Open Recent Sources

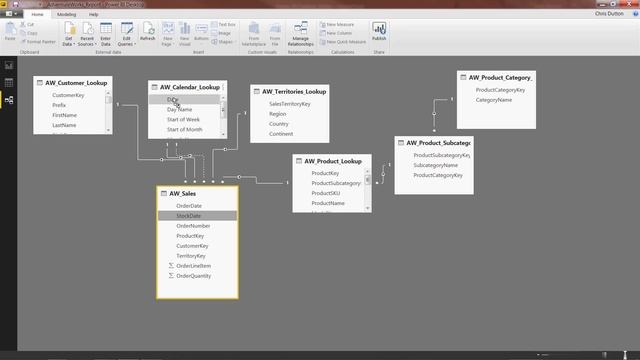[x=87, y=34]
